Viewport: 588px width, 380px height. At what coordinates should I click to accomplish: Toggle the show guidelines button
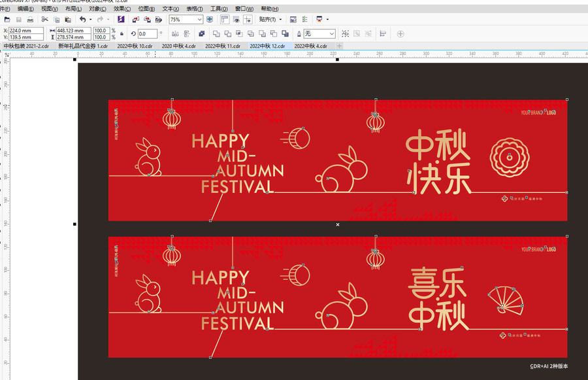[248, 20]
